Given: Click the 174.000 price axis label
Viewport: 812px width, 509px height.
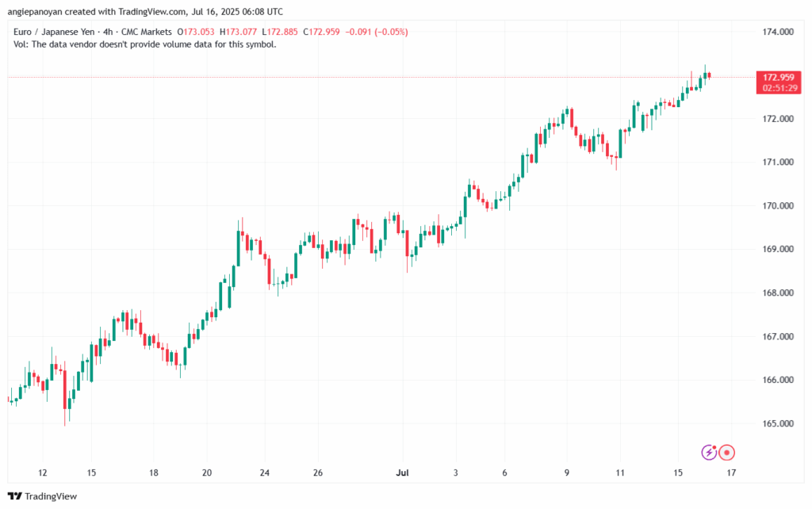Looking at the screenshot, I should (x=776, y=33).
